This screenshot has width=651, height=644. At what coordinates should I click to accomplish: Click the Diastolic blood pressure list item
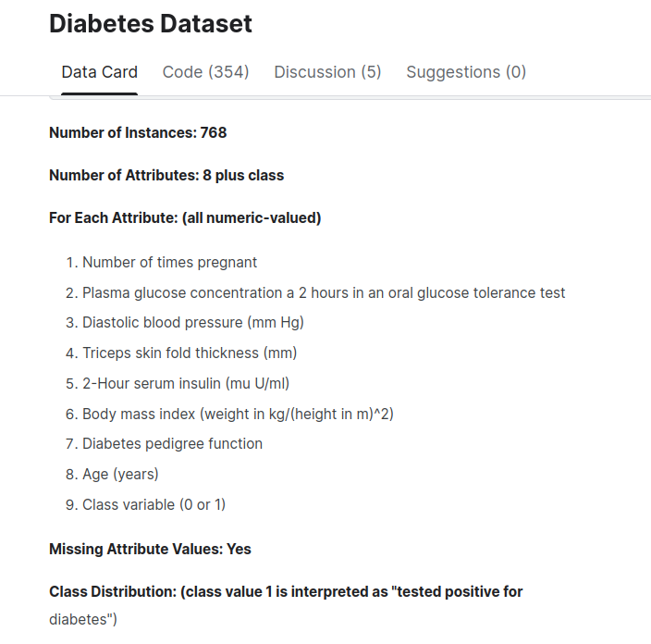[192, 323]
